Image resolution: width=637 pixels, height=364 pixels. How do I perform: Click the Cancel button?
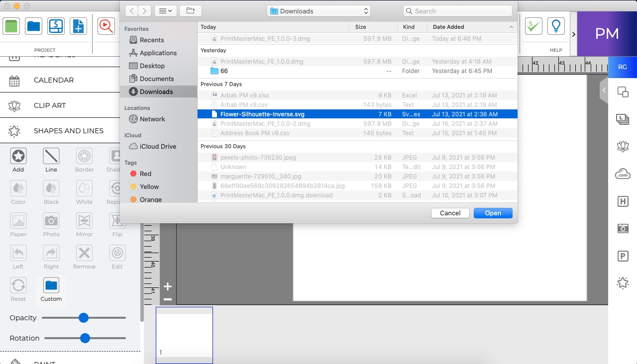coord(450,213)
